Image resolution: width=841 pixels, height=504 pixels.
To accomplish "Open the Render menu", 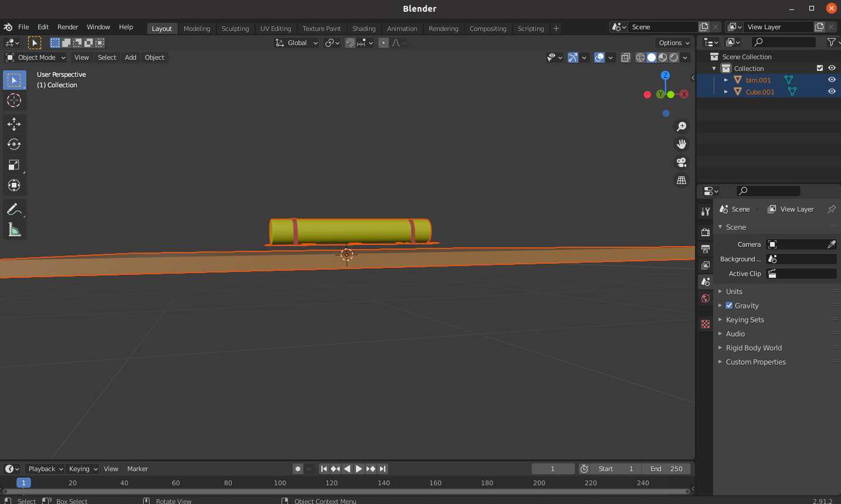I will pos(67,27).
